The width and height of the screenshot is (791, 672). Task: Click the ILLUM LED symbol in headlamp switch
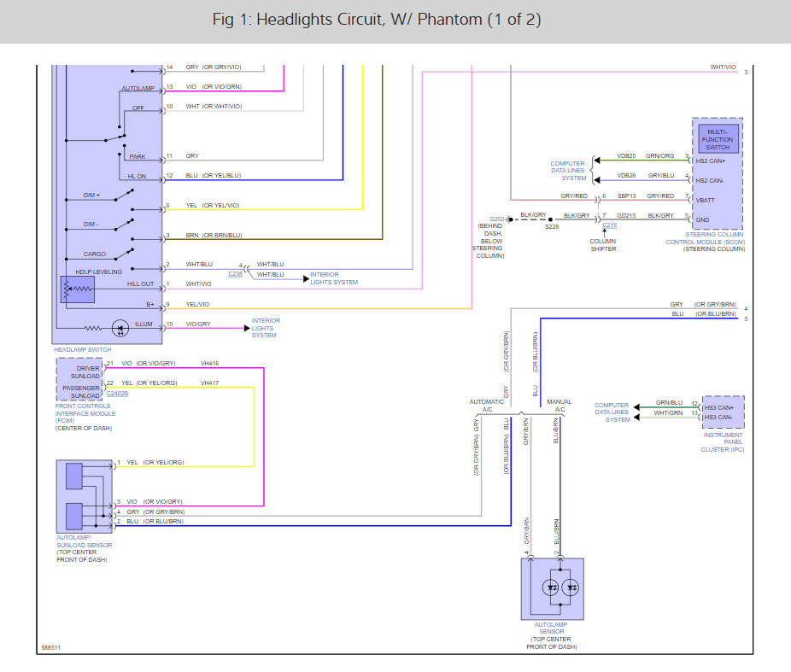coord(120,328)
